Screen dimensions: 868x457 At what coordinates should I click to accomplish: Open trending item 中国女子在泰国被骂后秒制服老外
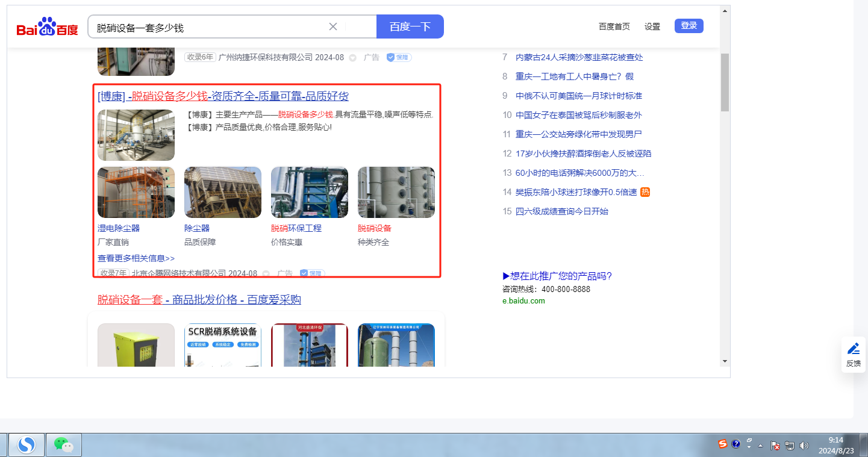point(579,115)
